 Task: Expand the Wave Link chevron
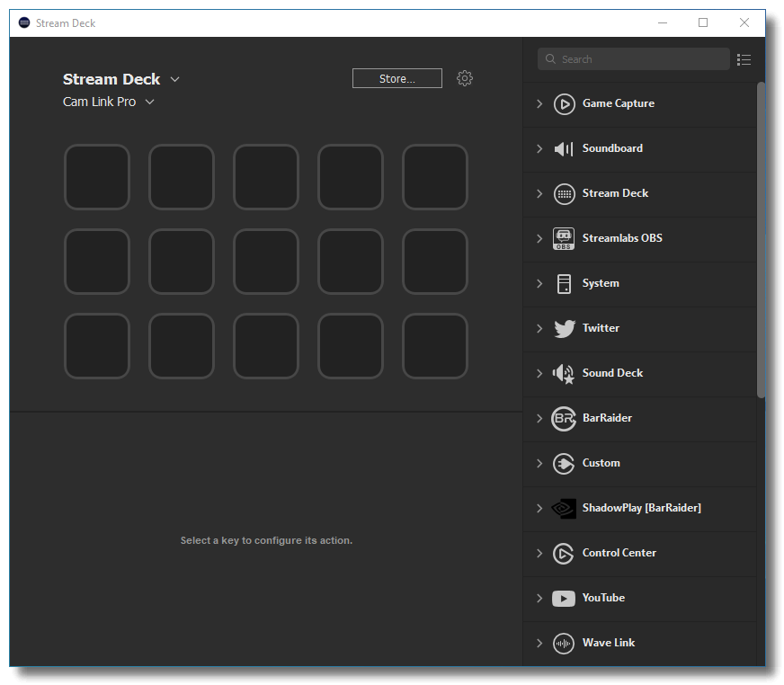tap(539, 644)
